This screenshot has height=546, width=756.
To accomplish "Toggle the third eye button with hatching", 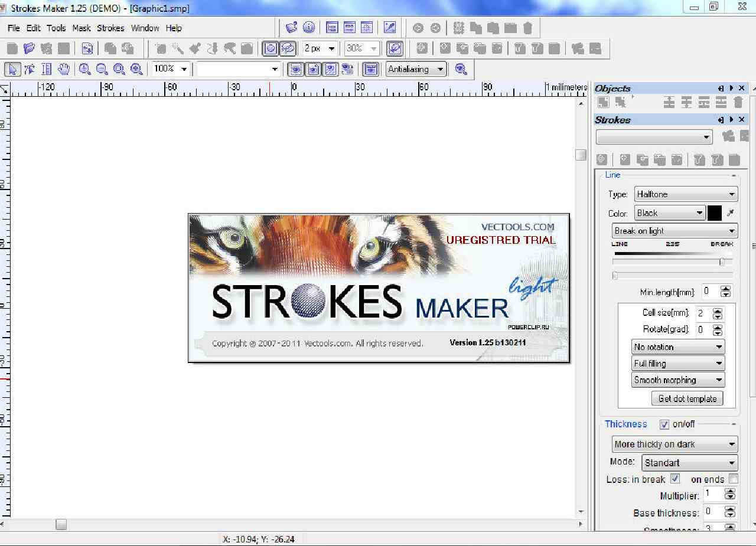I will (330, 69).
